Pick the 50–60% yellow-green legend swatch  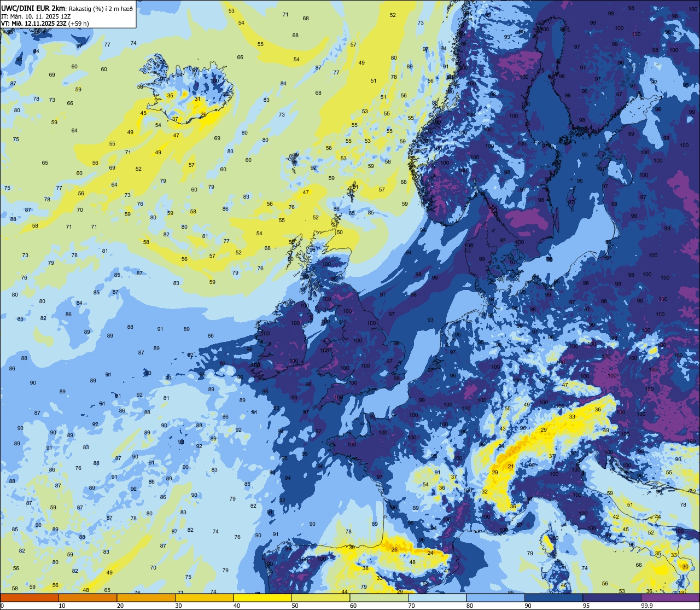point(320,597)
